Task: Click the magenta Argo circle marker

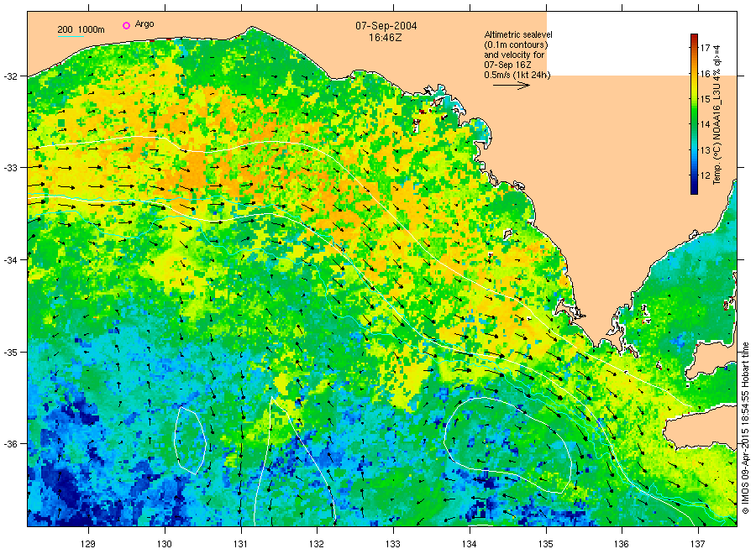Action: tap(126, 25)
